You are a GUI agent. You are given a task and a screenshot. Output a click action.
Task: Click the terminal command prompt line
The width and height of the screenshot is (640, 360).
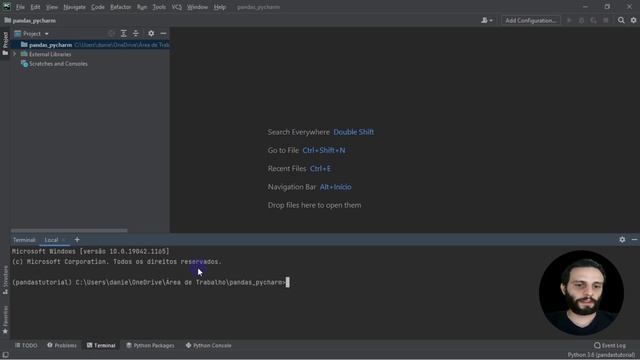click(150, 282)
